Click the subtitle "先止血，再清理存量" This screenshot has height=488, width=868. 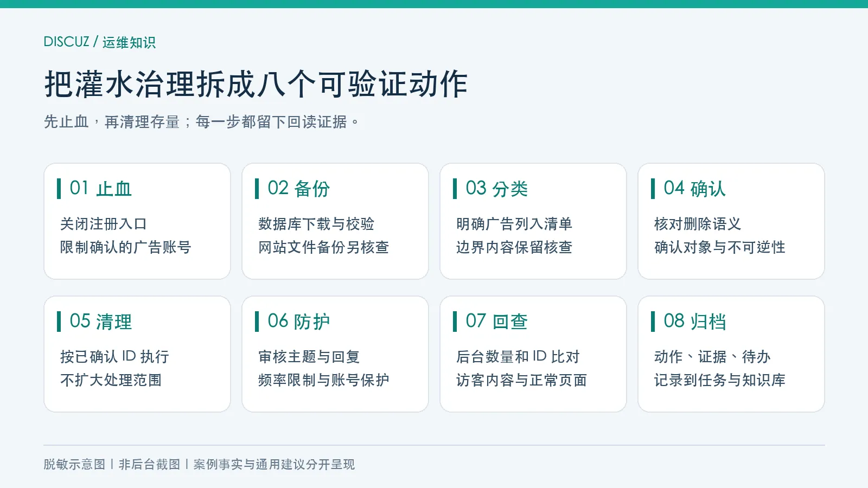click(112, 122)
